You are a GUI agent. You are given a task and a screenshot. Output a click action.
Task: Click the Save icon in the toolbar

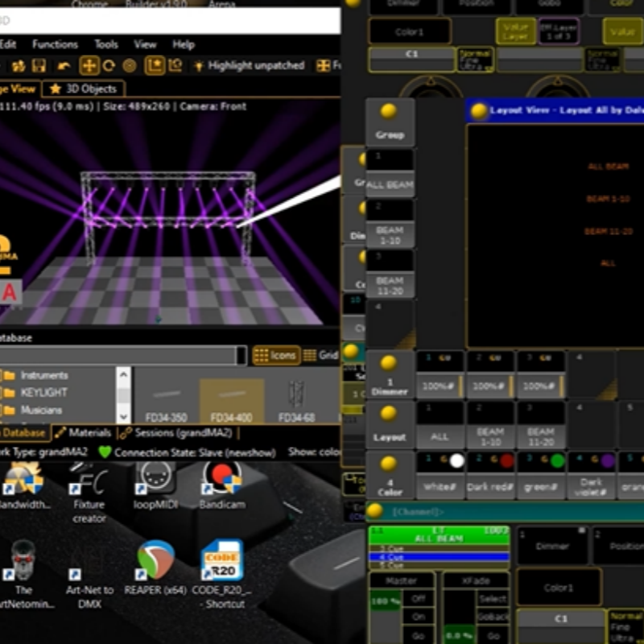click(x=39, y=66)
